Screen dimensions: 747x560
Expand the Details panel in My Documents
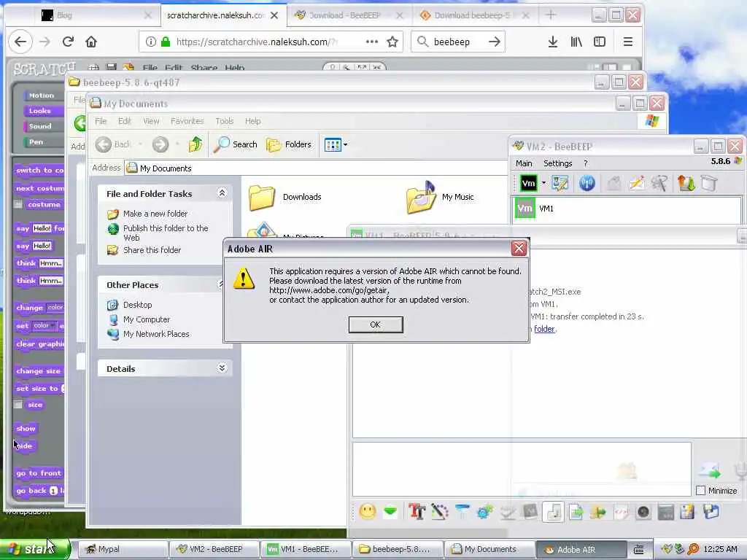pos(222,368)
